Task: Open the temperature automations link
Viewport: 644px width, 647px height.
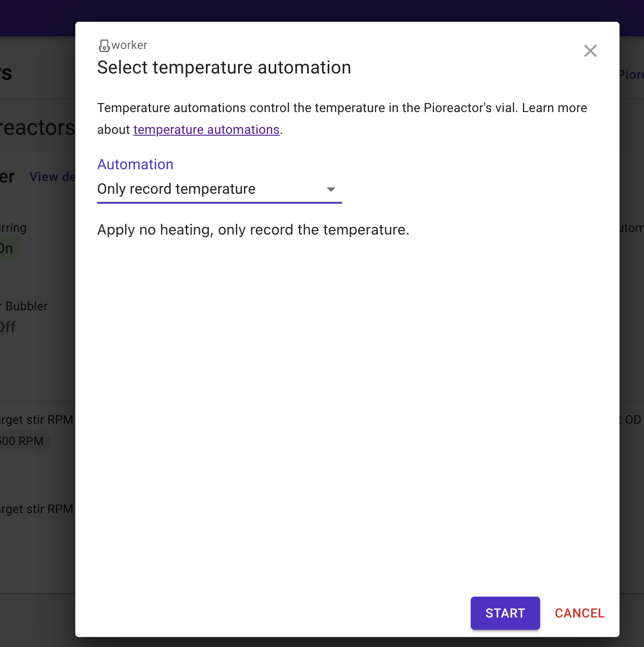Action: click(206, 130)
